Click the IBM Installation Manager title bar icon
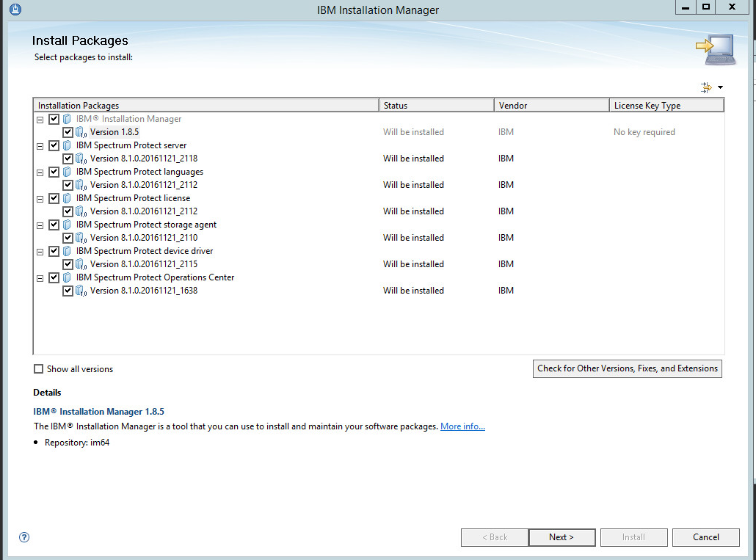Screen dimensions: 756x560 tap(15, 10)
